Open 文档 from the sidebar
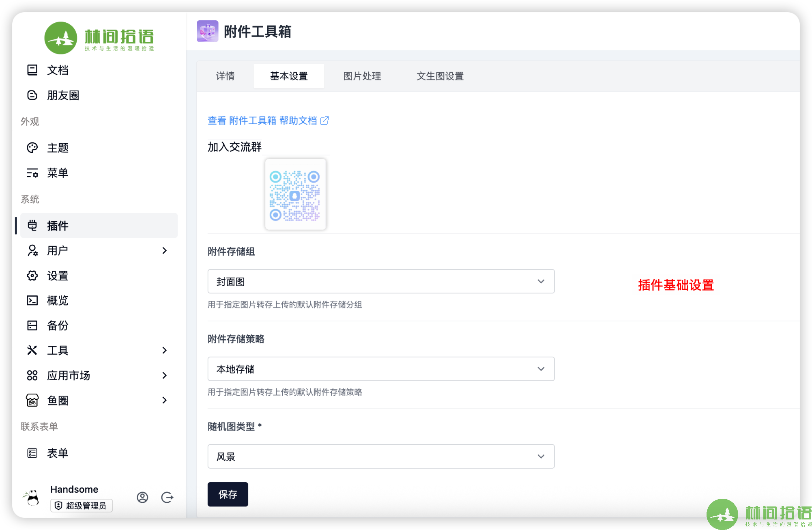812x530 pixels. [x=58, y=70]
